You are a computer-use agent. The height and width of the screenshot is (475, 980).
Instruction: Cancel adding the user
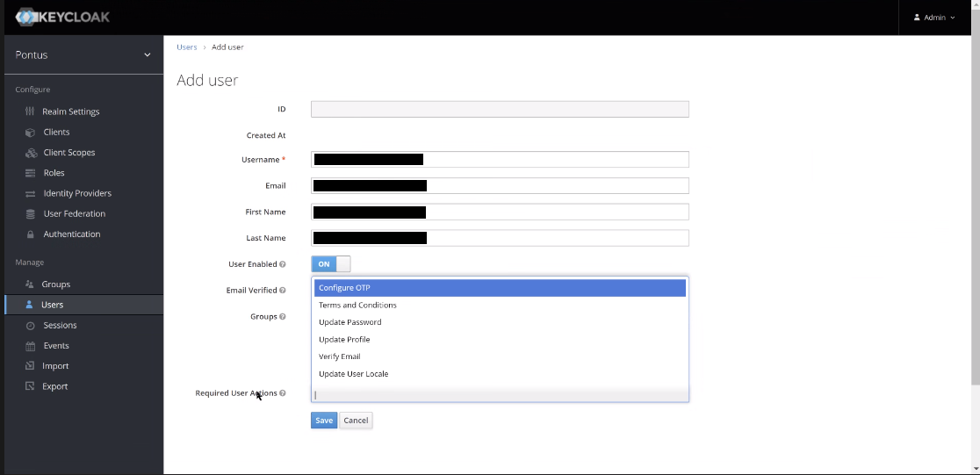pyautogui.click(x=356, y=420)
